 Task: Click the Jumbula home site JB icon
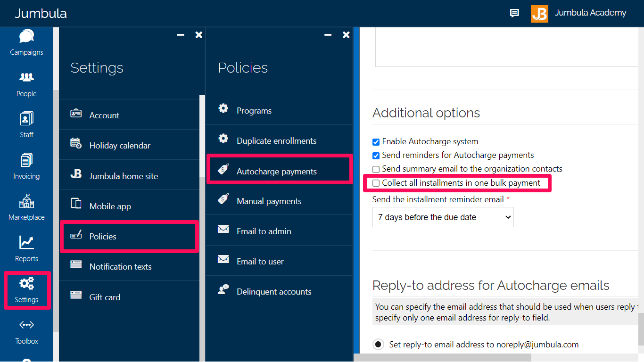tap(76, 174)
